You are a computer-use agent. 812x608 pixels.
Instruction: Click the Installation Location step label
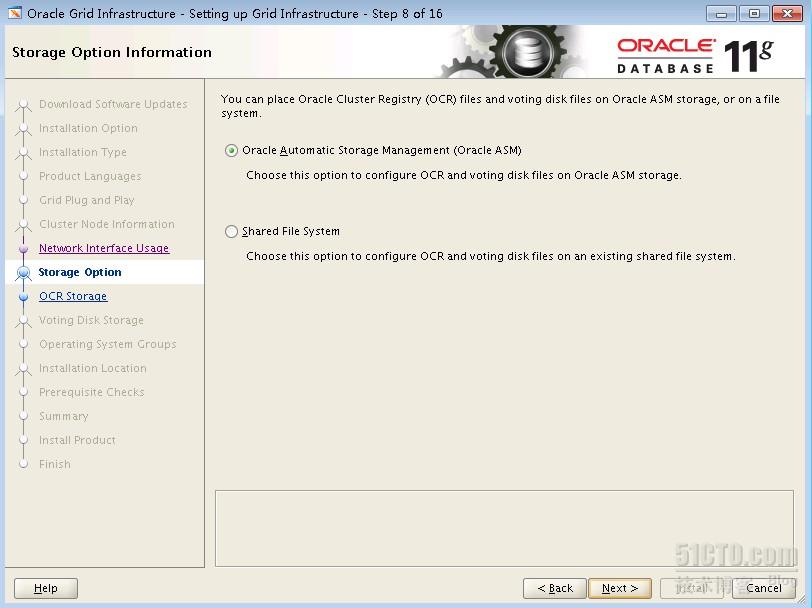[93, 368]
